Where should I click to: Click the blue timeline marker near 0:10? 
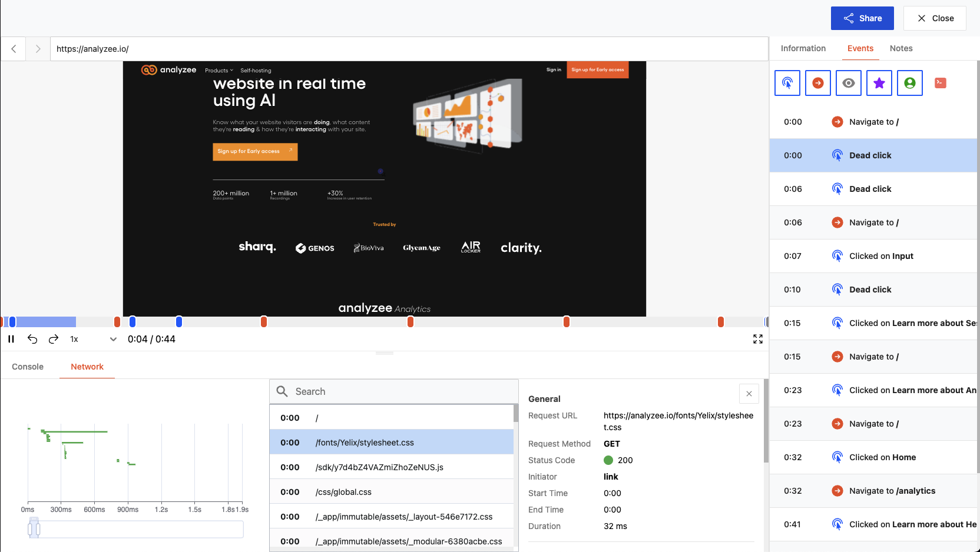[x=179, y=322]
